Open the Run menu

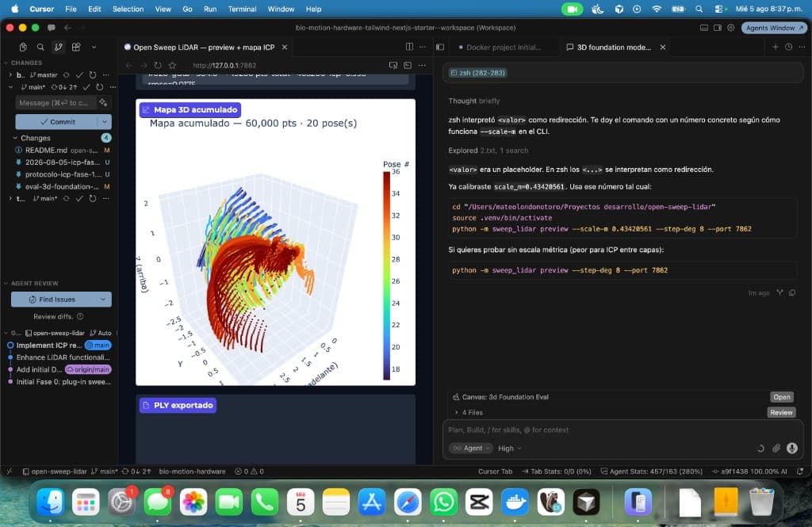tap(209, 9)
